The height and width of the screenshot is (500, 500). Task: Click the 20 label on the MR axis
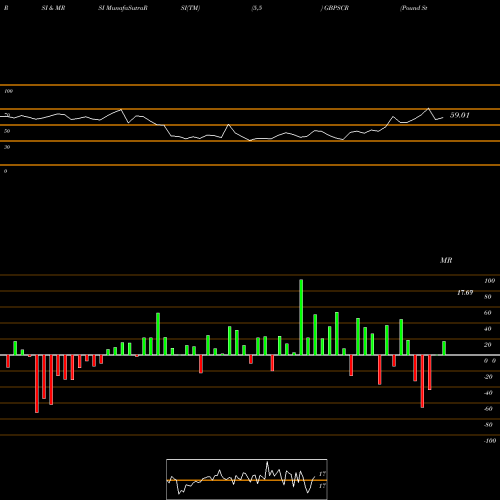[x=488, y=345]
